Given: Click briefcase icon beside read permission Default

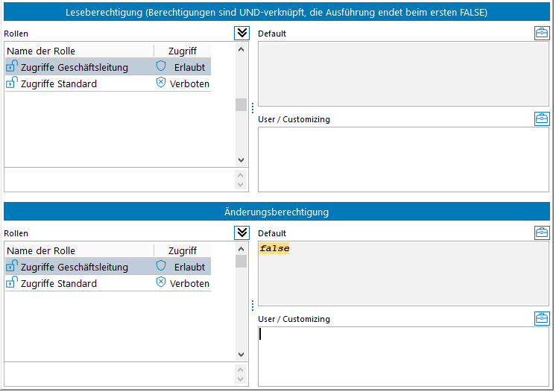Looking at the screenshot, I should [542, 33].
